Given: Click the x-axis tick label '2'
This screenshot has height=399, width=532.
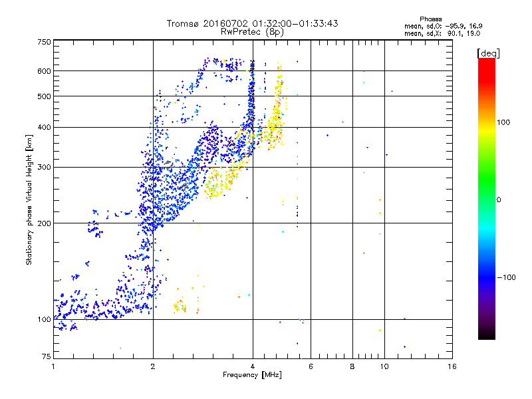Looking at the screenshot, I should click(x=153, y=366).
